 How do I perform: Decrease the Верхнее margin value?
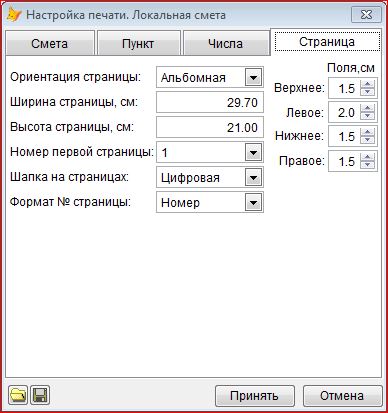click(x=367, y=92)
